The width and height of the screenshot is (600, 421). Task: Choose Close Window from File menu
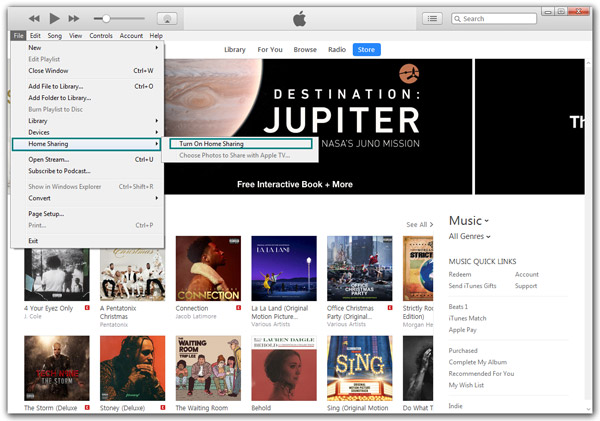(88, 70)
